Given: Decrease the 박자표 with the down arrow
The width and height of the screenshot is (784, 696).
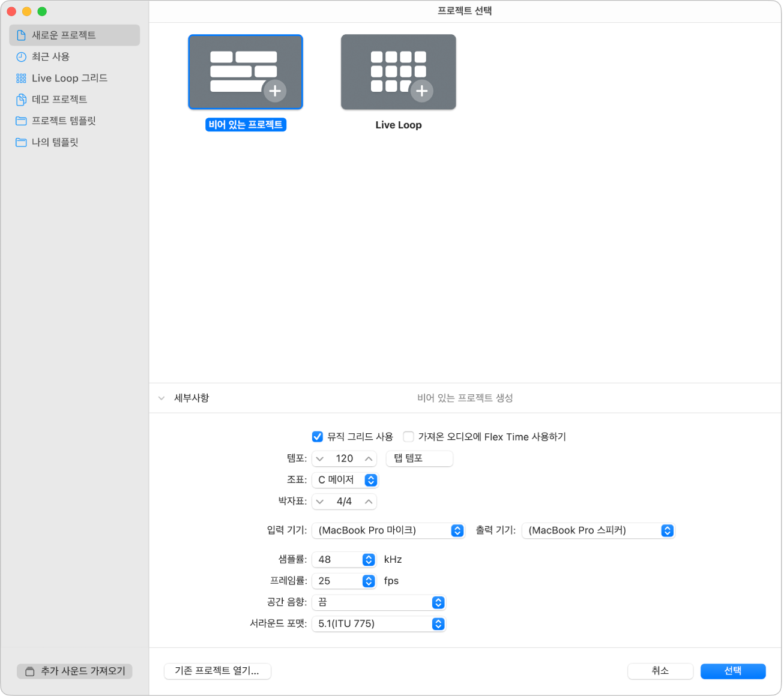Looking at the screenshot, I should [320, 502].
